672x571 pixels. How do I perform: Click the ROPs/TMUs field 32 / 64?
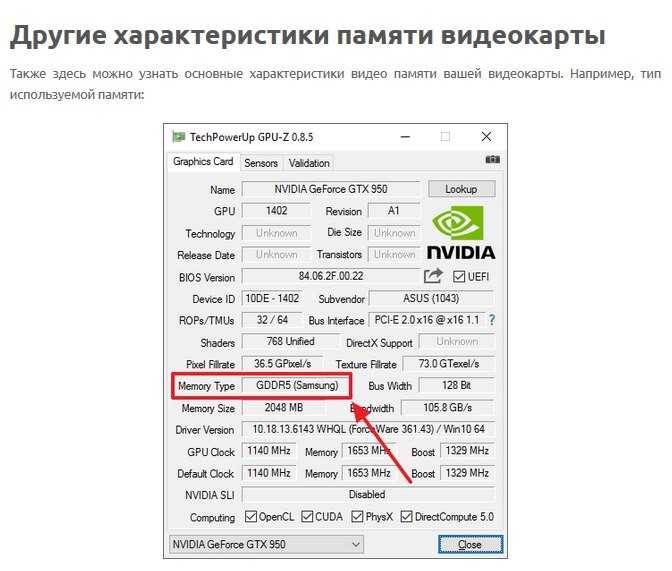272,320
